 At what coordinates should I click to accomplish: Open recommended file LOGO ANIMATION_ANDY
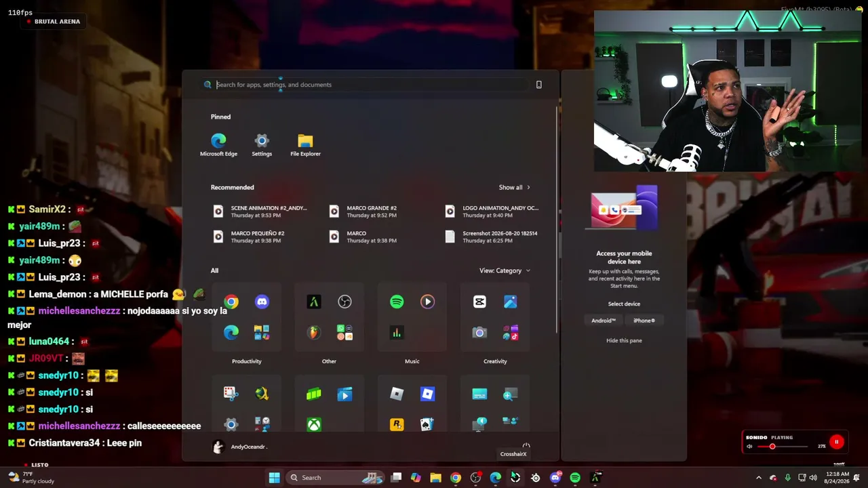(x=492, y=211)
